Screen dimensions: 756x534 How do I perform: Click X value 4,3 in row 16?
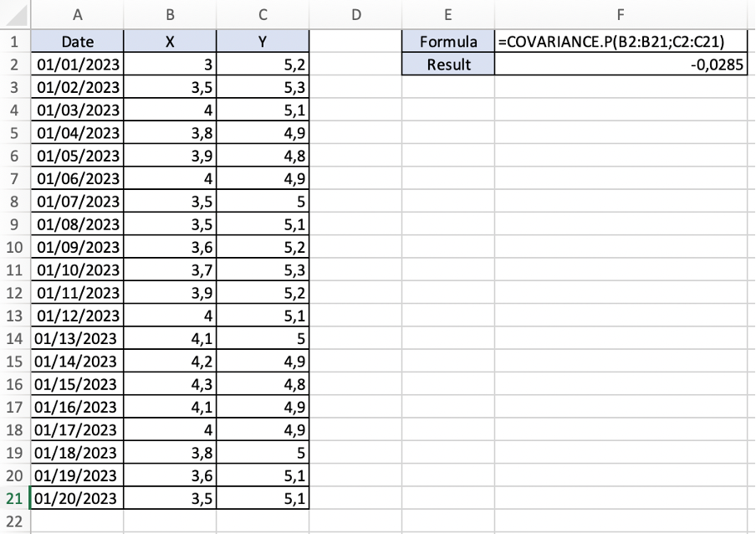click(x=170, y=385)
